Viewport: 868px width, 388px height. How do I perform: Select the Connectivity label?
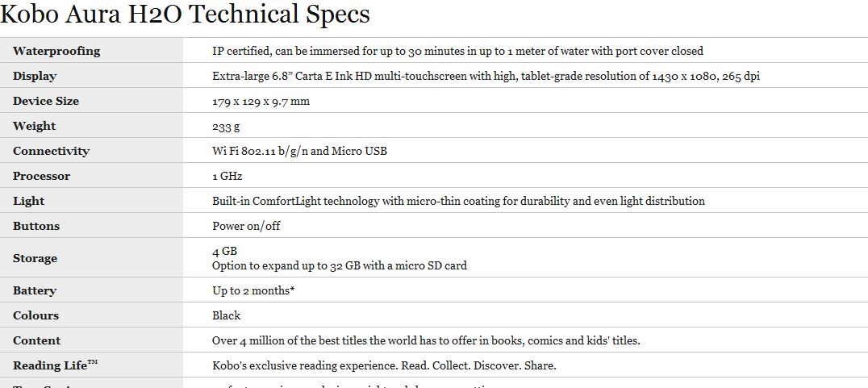[51, 151]
